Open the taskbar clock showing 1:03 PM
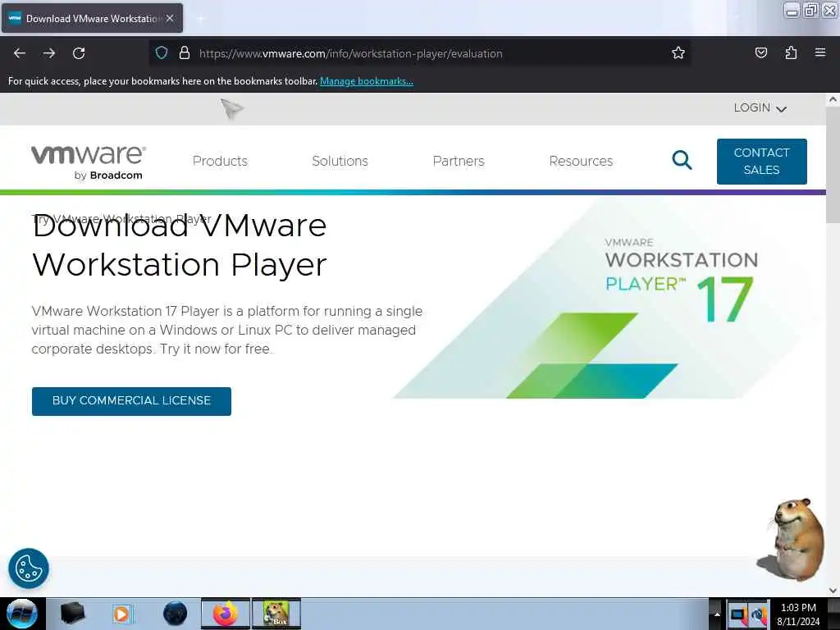Screen dimensions: 840x630 pos(798,614)
